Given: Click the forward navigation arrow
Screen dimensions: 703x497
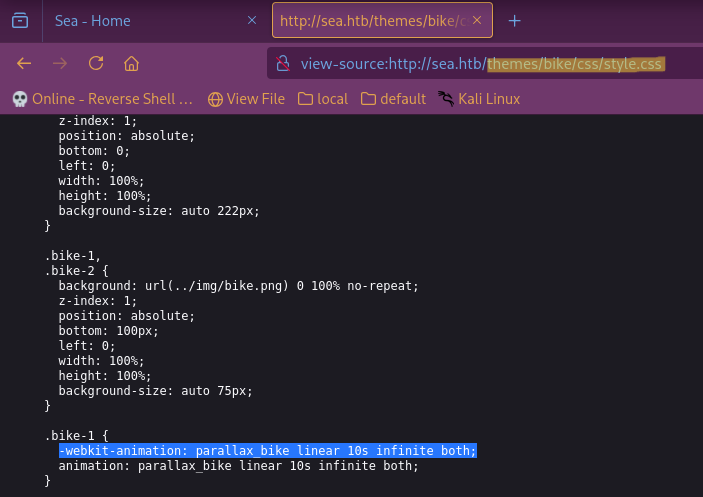Looking at the screenshot, I should (x=60, y=64).
